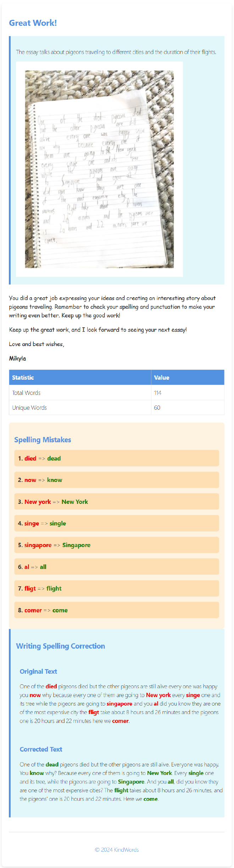The image size is (234, 868).
Task: Select the comer => come correction row
Action: [117, 610]
